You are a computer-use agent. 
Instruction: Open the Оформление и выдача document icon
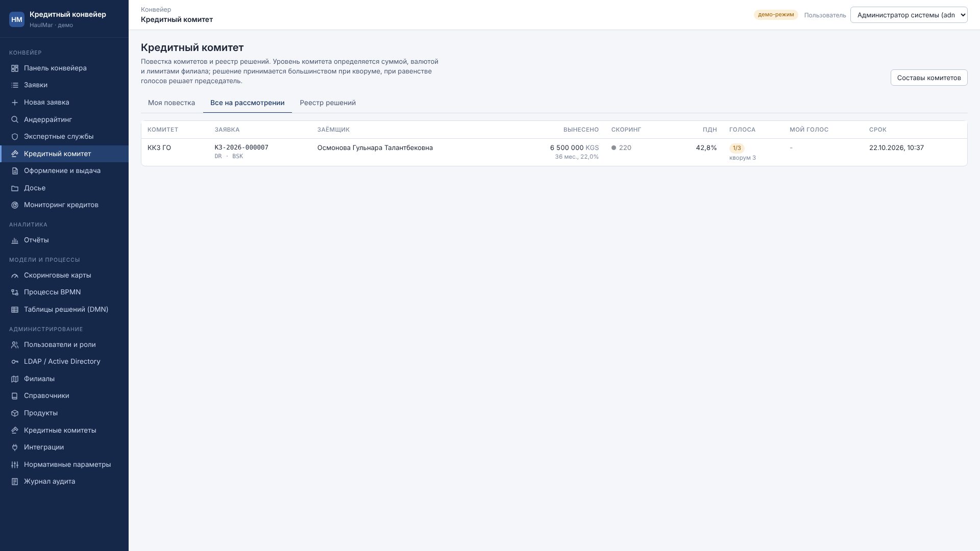15,171
